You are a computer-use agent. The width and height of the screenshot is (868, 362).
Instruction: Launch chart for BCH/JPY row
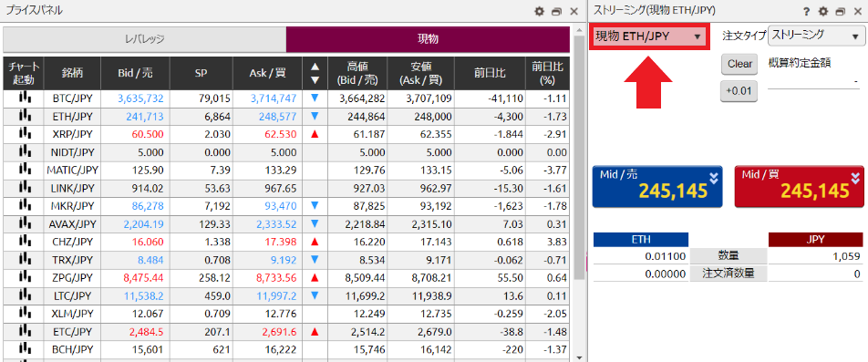pos(24,348)
